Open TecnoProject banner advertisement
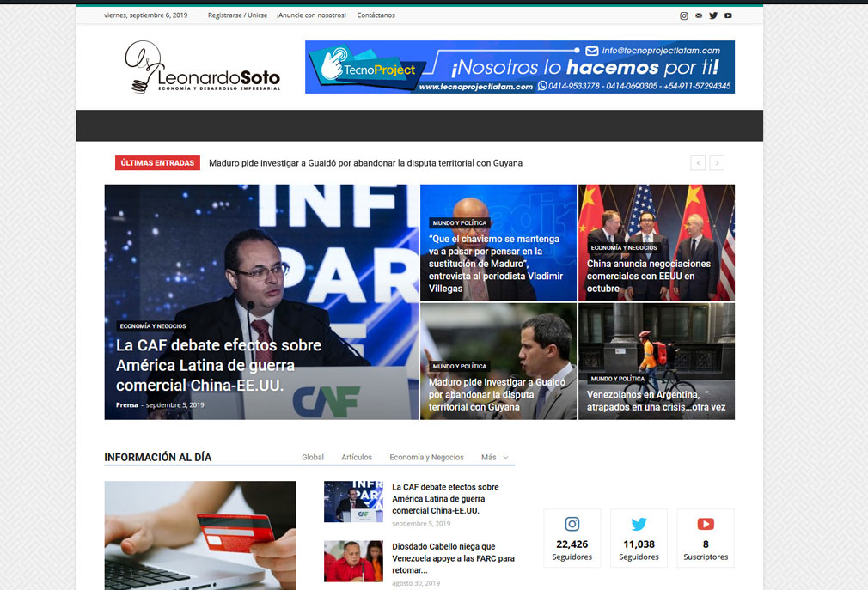868x590 pixels. [520, 67]
